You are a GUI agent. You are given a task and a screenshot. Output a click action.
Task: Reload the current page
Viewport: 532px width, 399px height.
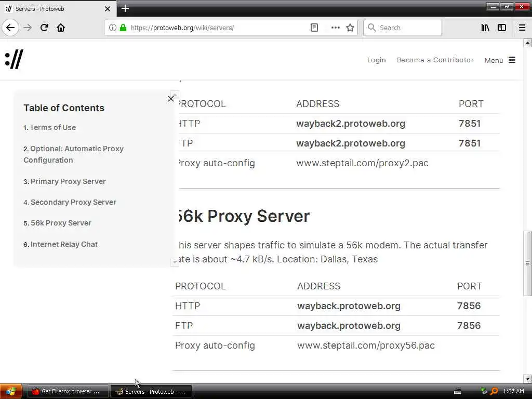click(44, 28)
